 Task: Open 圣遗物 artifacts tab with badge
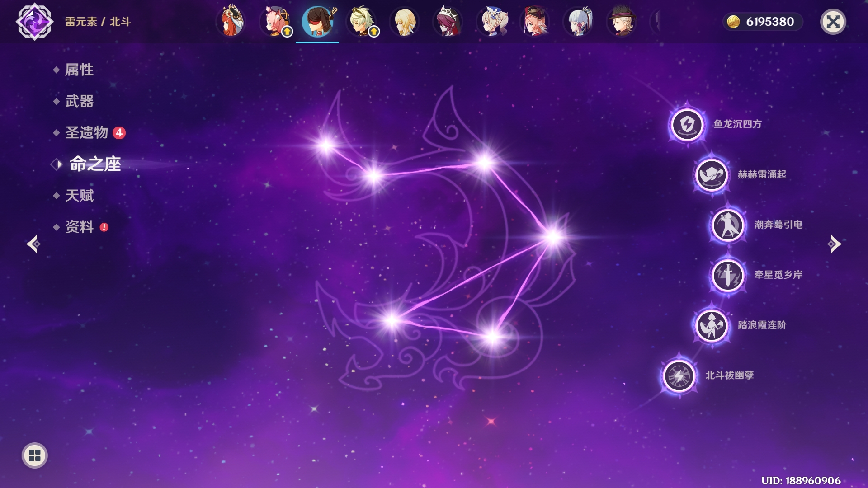pyautogui.click(x=87, y=133)
